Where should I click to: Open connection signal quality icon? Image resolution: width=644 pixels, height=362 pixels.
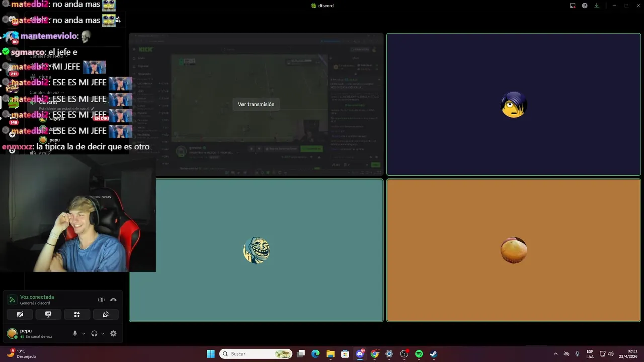(12, 300)
